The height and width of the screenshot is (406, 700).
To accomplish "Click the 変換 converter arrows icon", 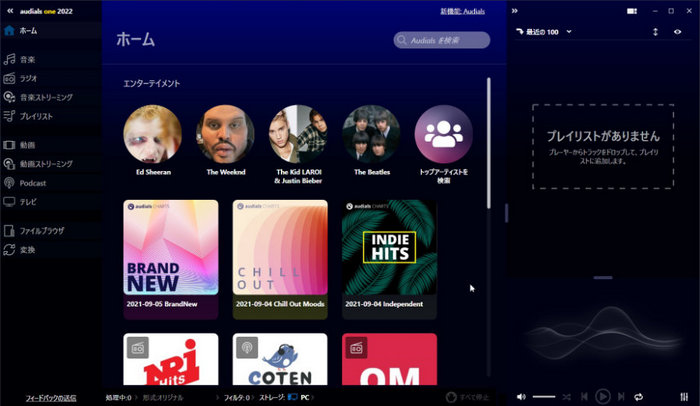I will [9, 250].
